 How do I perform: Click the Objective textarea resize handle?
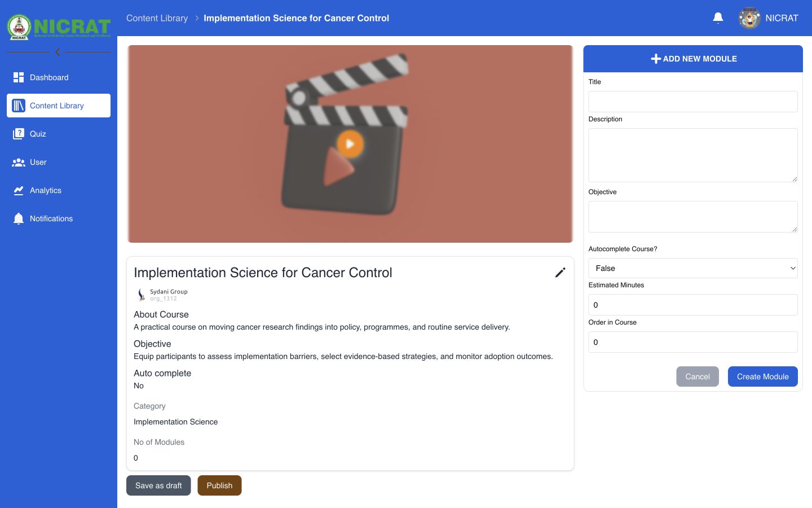[x=795, y=229]
